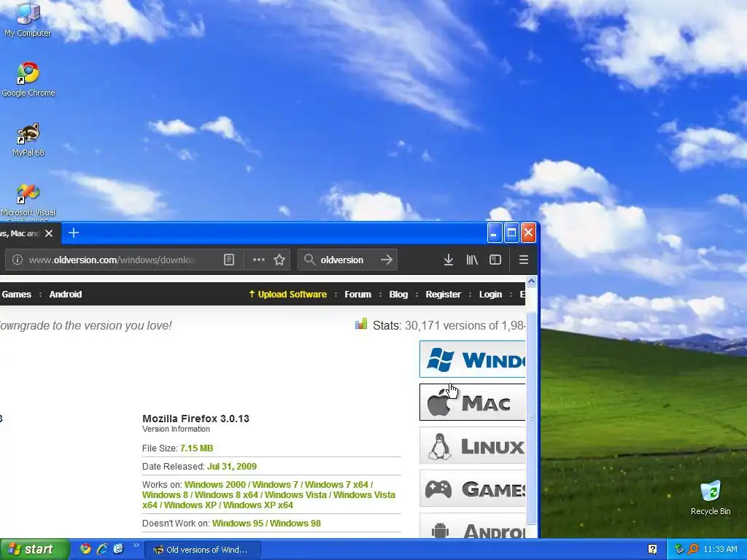
Task: Launch Internet Explorer from Quick Launch
Action: pos(102,549)
